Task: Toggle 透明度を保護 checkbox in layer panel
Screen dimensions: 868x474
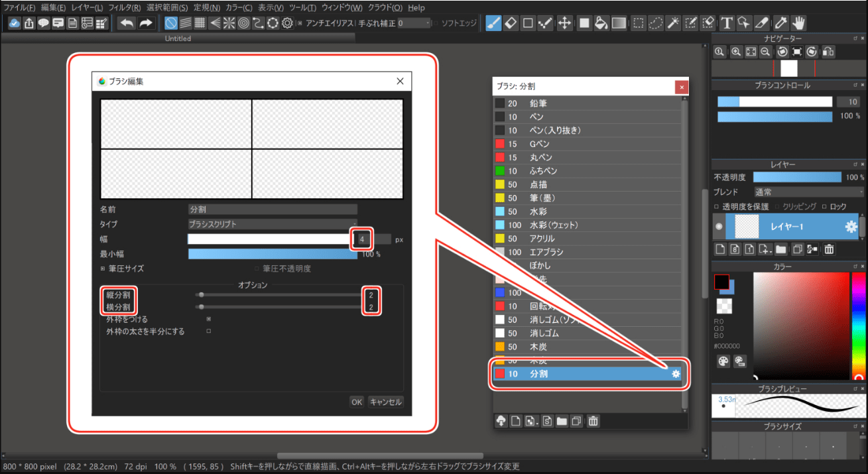Action: [717, 206]
